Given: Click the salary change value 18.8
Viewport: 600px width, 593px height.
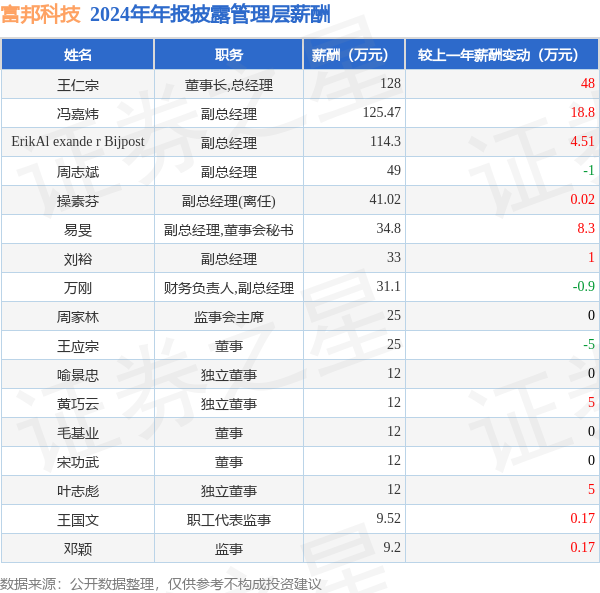Looking at the screenshot, I should click(583, 112).
